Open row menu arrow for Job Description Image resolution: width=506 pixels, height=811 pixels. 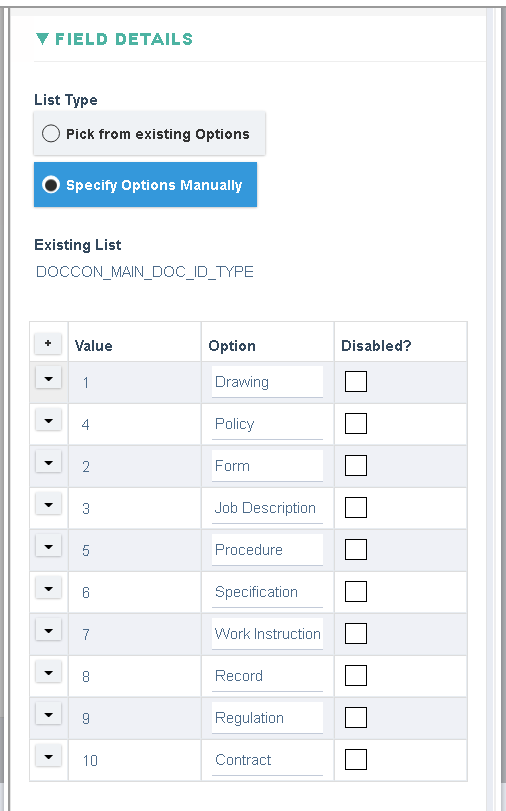49,504
